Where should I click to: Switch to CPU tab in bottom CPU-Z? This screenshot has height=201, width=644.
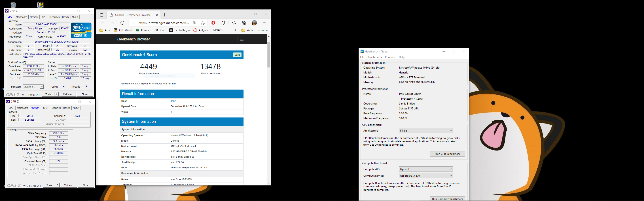(x=11, y=108)
